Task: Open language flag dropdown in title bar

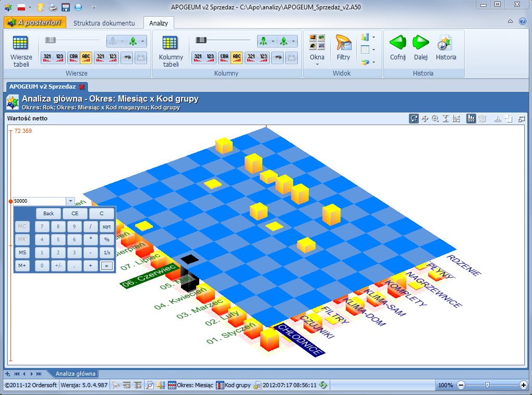Action: click(30, 7)
